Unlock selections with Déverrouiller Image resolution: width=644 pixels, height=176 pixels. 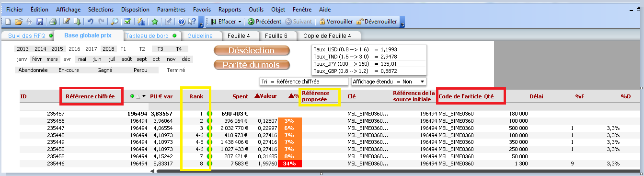click(377, 22)
